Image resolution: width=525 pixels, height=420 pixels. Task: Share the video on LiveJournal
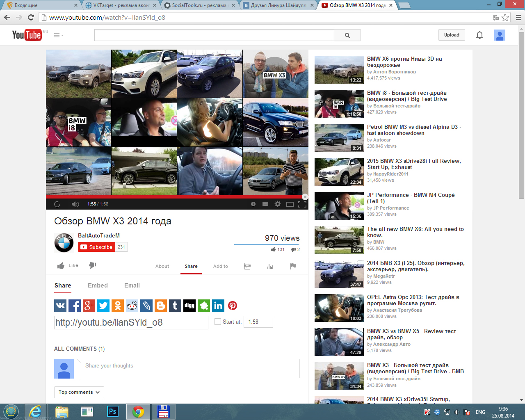(x=146, y=306)
